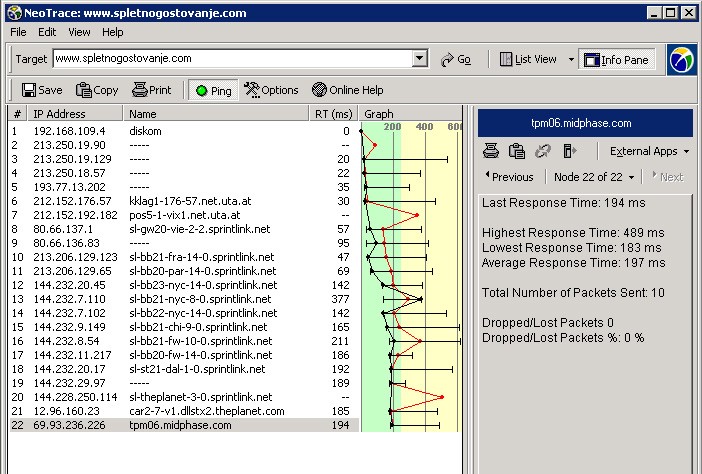This screenshot has width=702, height=474.
Task: Open Online Help
Action: pyautogui.click(x=347, y=90)
